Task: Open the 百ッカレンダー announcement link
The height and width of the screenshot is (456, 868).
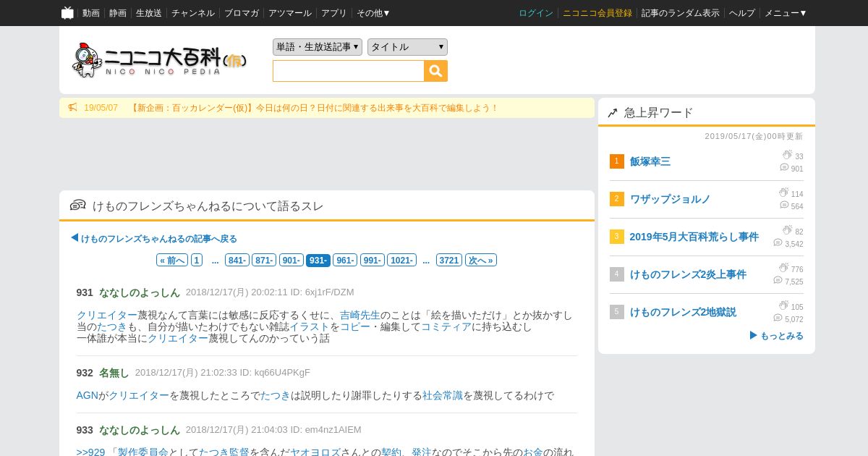Action: point(314,108)
